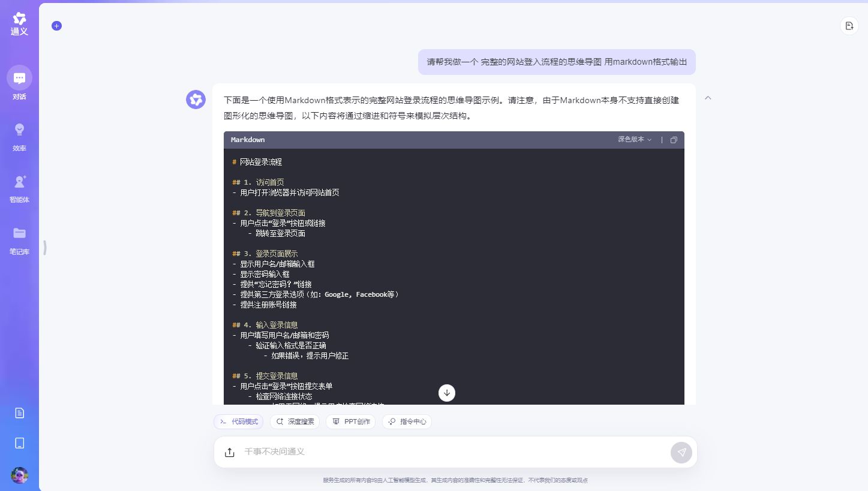Jump to bottom with down-arrow button
This screenshot has height=491, width=868.
coord(447,393)
